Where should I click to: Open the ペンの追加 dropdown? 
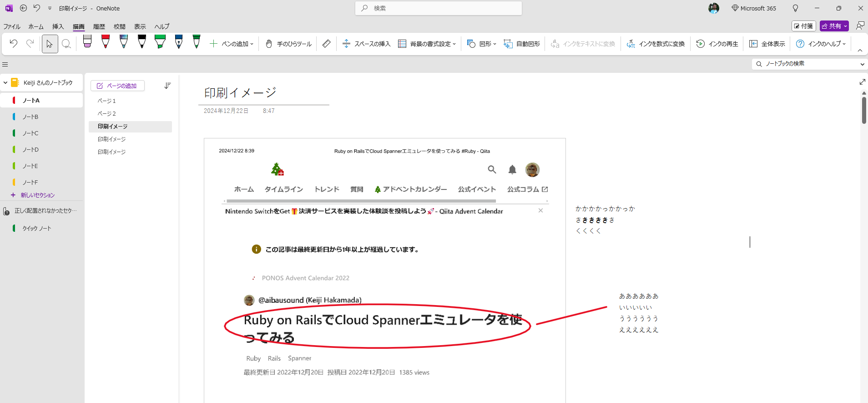click(x=232, y=44)
